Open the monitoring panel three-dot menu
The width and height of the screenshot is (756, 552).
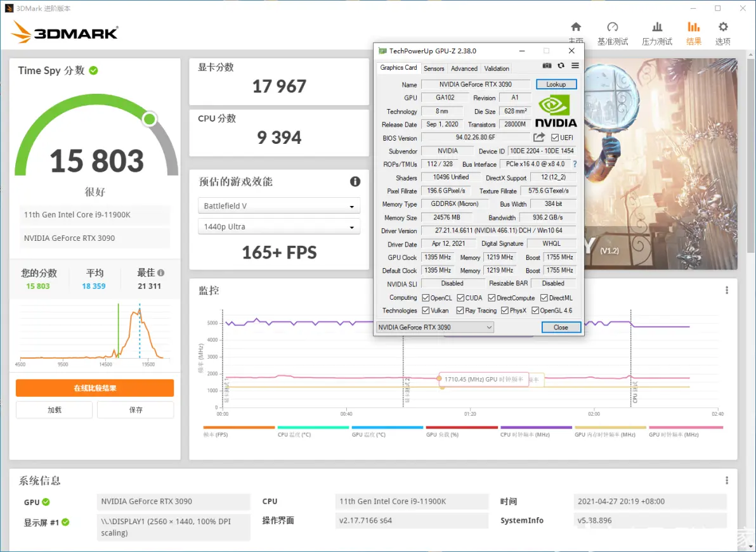pos(727,290)
